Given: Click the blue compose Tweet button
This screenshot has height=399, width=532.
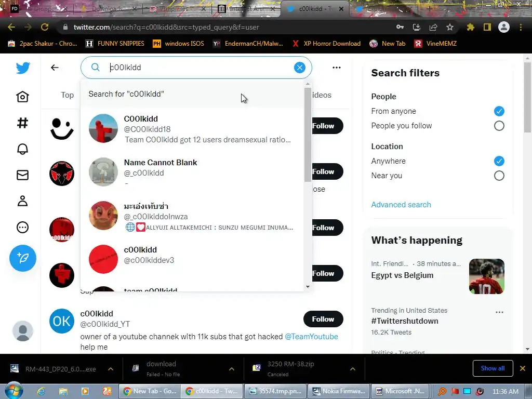Looking at the screenshot, I should [23, 258].
